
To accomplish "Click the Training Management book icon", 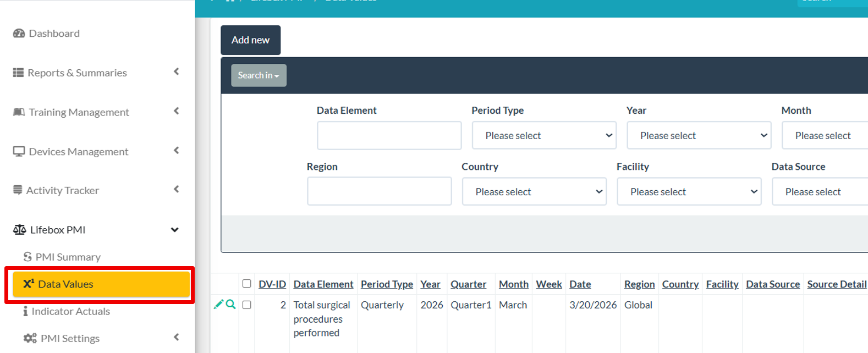I will (x=19, y=112).
